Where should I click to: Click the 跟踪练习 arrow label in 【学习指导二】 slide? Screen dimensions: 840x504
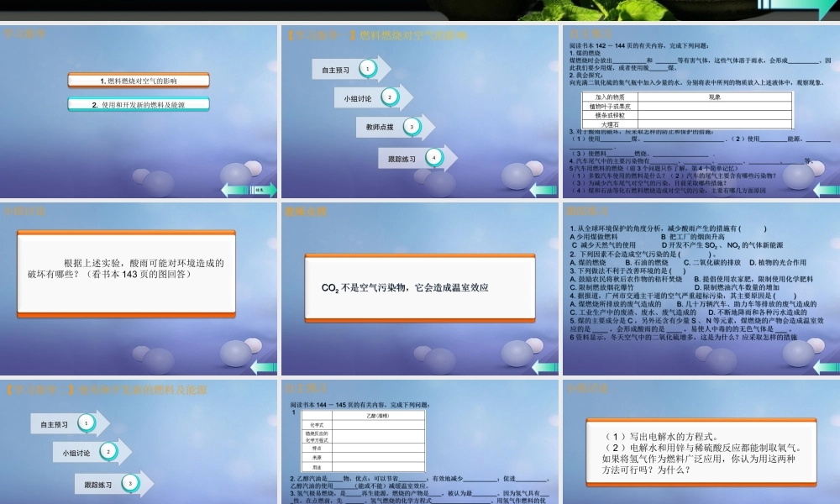98,484
